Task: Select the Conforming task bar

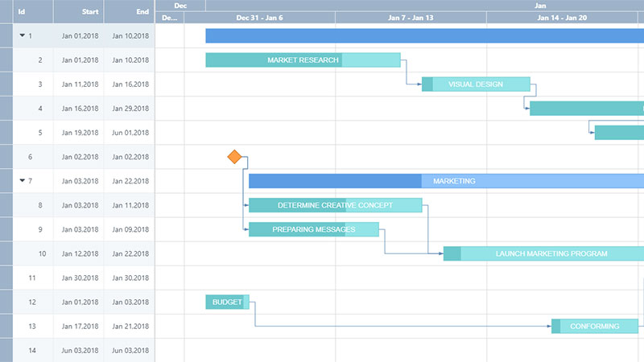Action: tap(595, 327)
